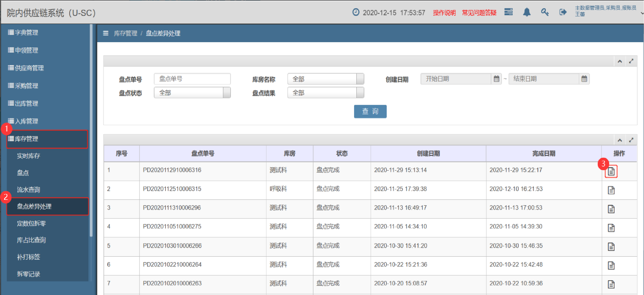The image size is (644, 295).
Task: Expand 申领管理 menu
Action: pyautogui.click(x=23, y=50)
